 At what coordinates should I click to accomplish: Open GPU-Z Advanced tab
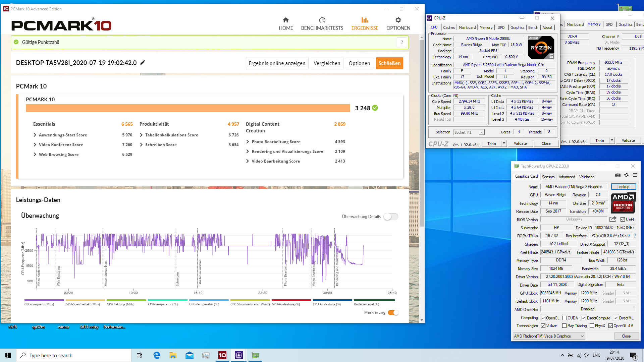pos(567,177)
